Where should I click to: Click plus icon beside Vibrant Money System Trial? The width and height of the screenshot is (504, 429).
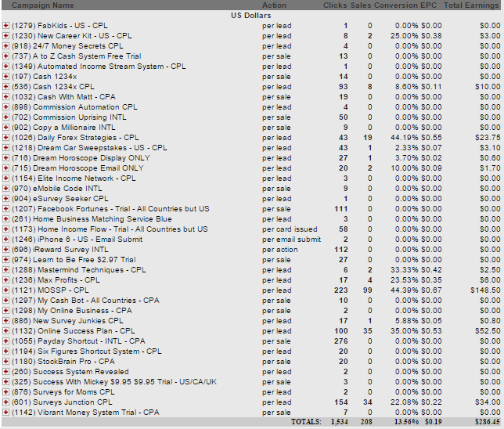[x=5, y=413]
